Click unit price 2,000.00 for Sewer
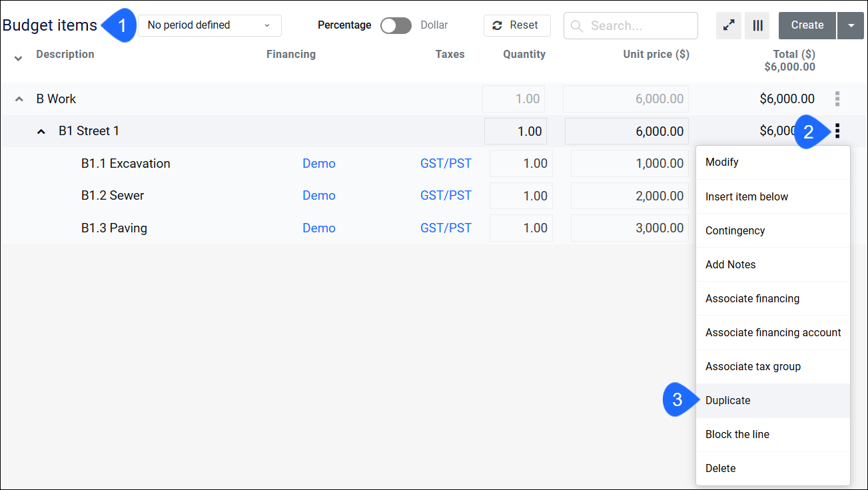This screenshot has height=490, width=868. [630, 196]
